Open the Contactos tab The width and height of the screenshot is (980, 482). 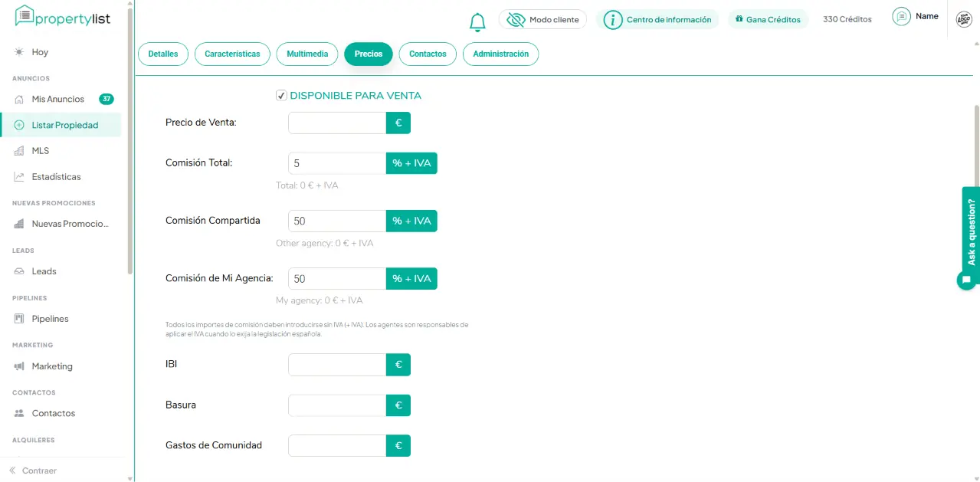(428, 54)
